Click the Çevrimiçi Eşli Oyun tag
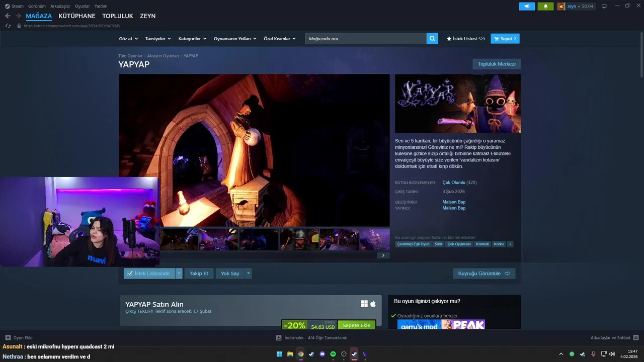 (x=413, y=244)
